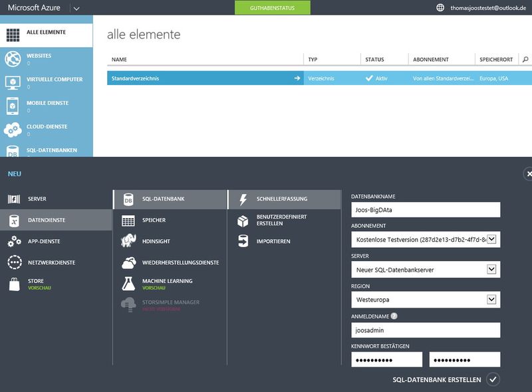
Task: Click the Anmeldename field with joosadmin
Action: tap(426, 330)
